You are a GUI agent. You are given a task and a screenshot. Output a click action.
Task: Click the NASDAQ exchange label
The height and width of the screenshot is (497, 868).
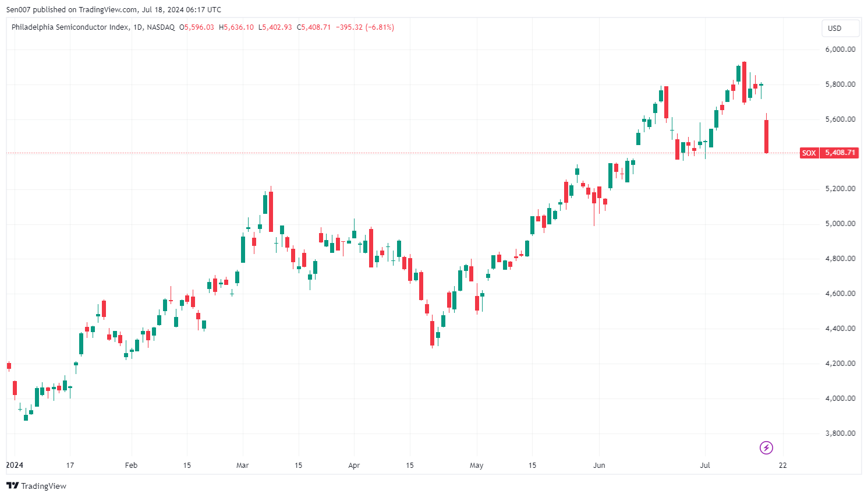pyautogui.click(x=161, y=27)
